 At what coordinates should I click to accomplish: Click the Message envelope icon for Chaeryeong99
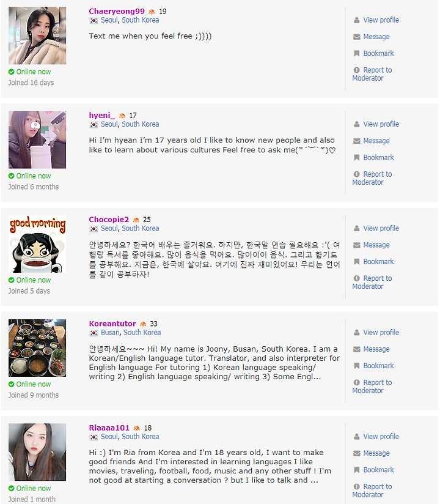point(356,37)
